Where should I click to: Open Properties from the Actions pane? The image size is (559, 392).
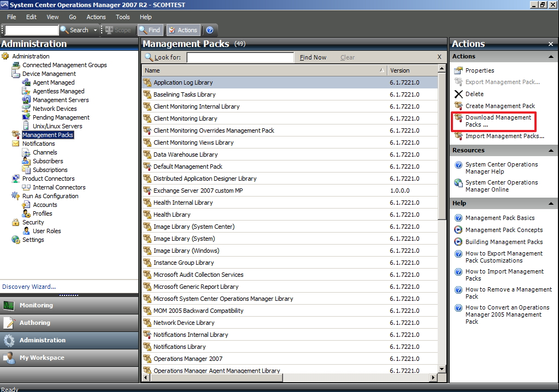tap(478, 70)
